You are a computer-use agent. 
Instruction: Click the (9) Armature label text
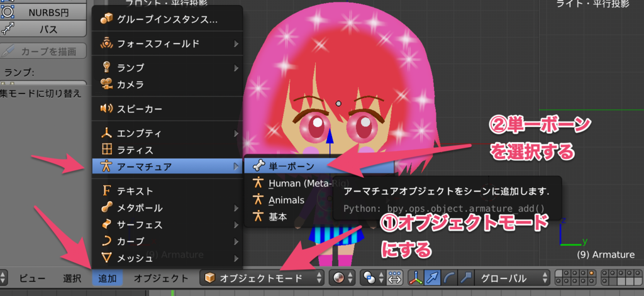coord(606,255)
